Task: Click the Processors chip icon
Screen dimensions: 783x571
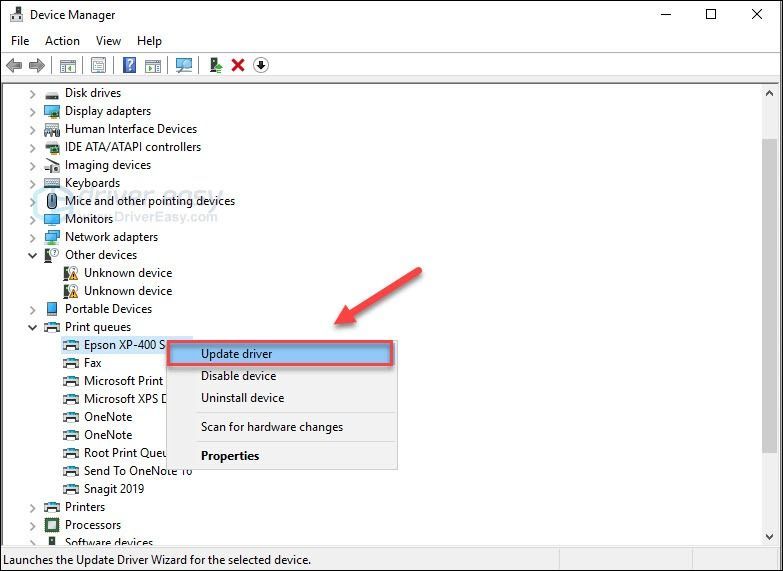Action: click(52, 525)
